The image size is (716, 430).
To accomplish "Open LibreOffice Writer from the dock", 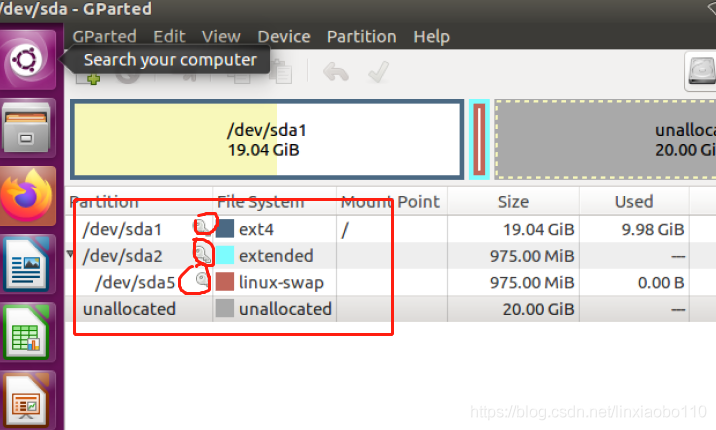I will pos(27,267).
